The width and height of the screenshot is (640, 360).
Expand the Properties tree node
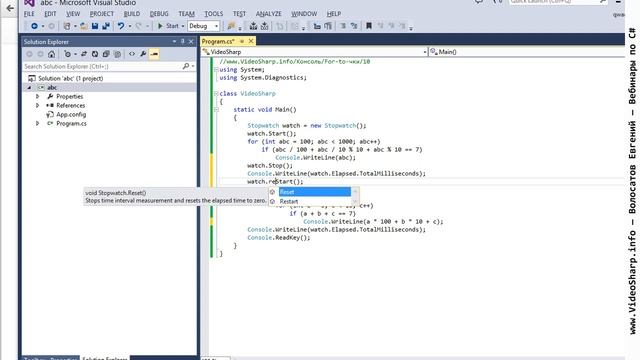click(38, 96)
